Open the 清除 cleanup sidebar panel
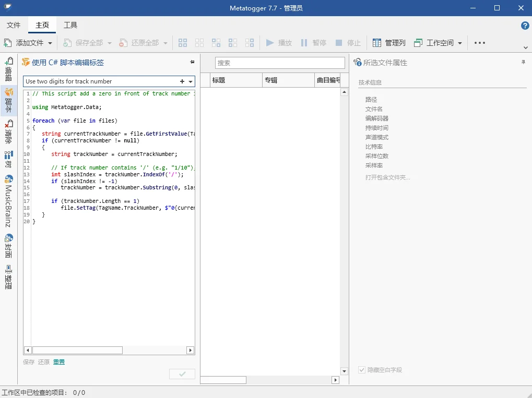This screenshot has height=398, width=532. 9,131
